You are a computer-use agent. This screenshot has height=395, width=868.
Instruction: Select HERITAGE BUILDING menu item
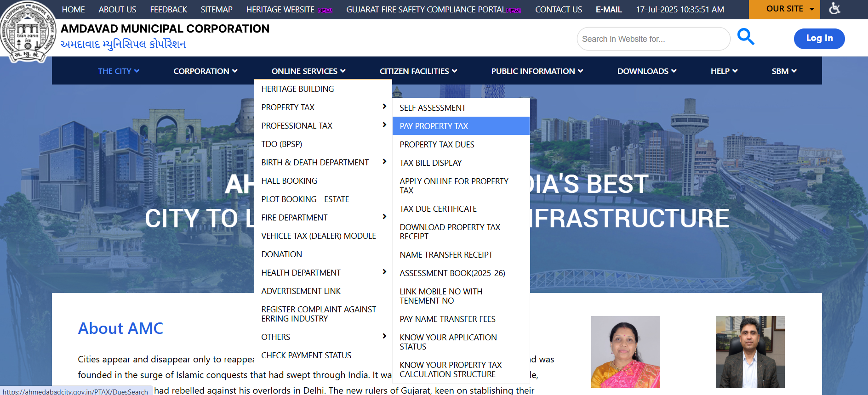click(x=323, y=89)
